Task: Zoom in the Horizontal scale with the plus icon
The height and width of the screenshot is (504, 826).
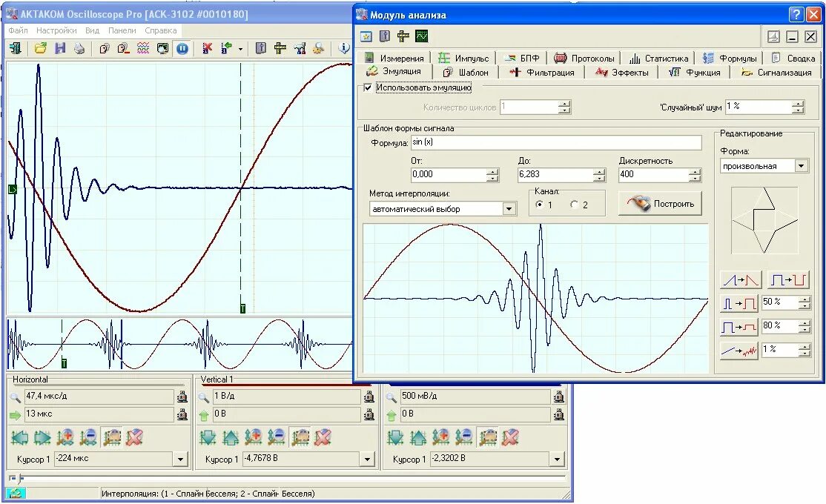Action: point(66,437)
